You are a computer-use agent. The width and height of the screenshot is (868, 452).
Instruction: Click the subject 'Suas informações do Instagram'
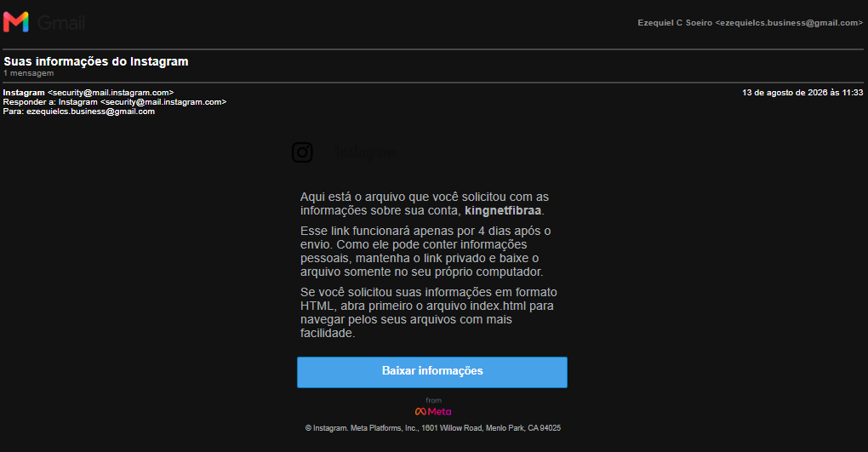click(x=96, y=61)
